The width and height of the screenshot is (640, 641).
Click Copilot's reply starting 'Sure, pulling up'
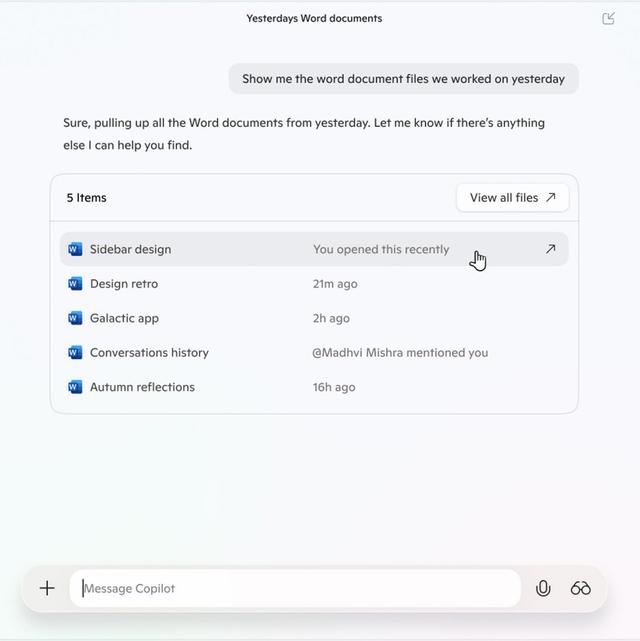(304, 134)
